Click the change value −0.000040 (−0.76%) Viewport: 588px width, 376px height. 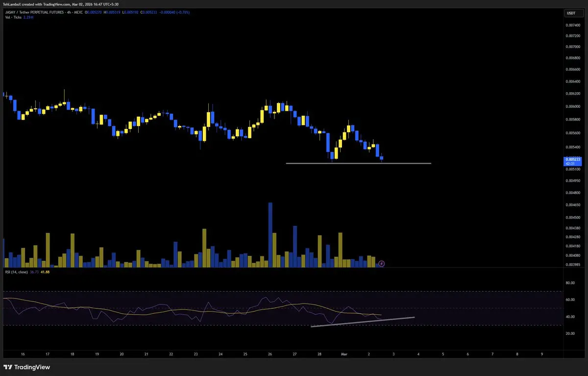[174, 12]
